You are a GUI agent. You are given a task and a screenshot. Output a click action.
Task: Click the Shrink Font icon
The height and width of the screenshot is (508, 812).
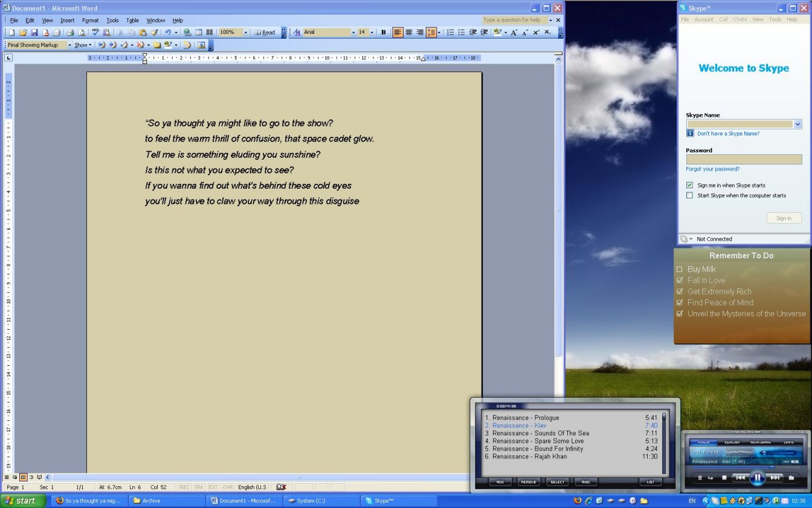[x=525, y=32]
